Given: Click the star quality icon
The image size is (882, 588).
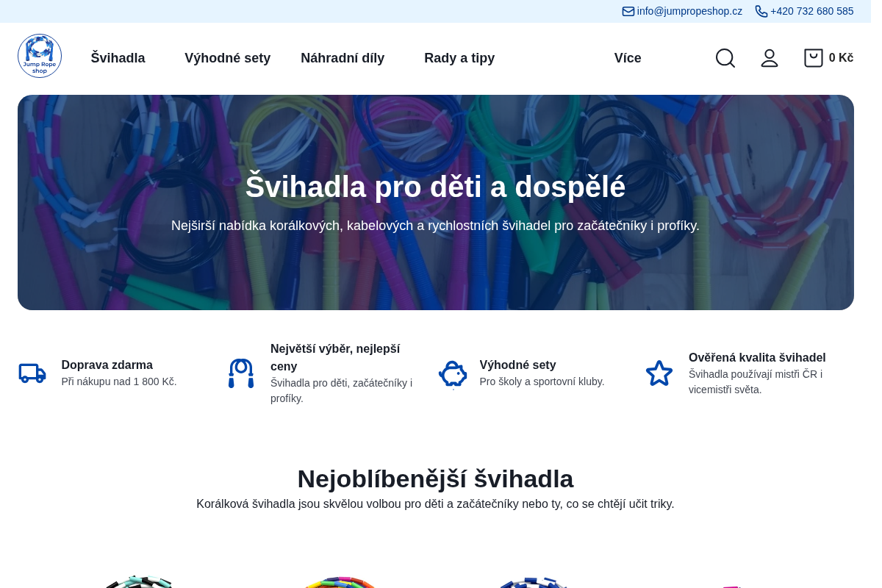Looking at the screenshot, I should click(659, 373).
